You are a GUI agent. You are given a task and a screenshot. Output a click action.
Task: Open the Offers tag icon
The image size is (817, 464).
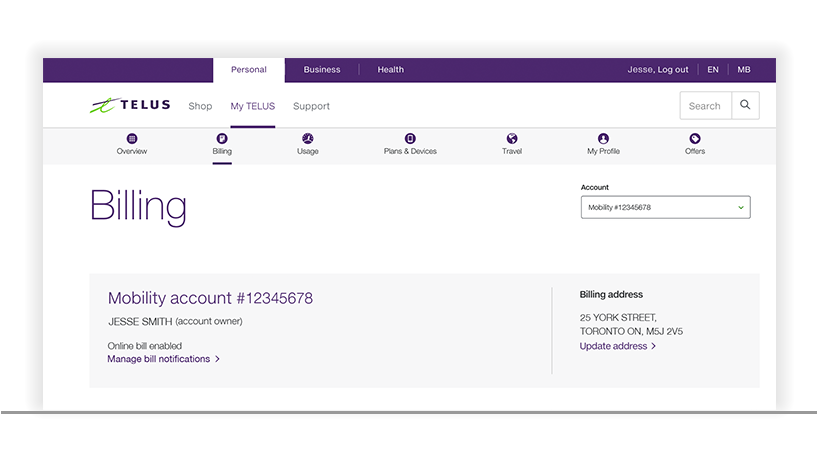click(x=695, y=139)
